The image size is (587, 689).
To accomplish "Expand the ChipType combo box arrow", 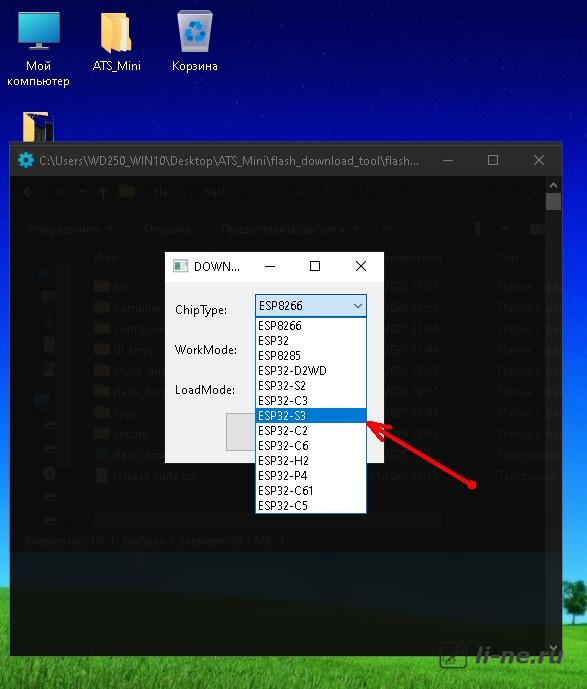I will [x=358, y=306].
